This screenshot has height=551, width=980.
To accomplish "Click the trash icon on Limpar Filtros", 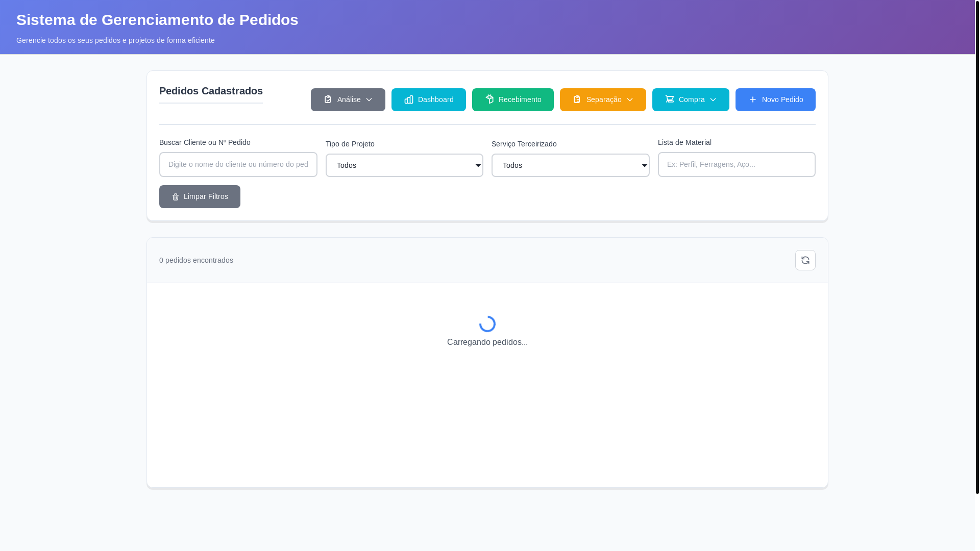I will click(176, 197).
